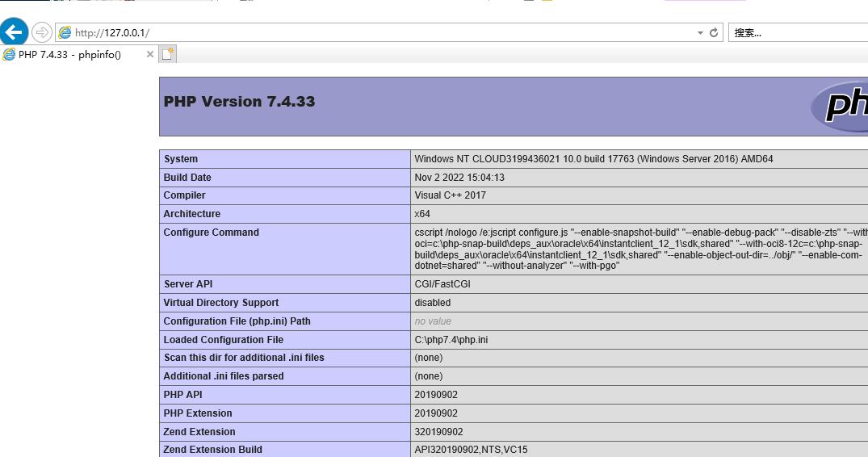This screenshot has width=868, height=457.
Task: Click the 'CGI/FastCGI' value
Action: [442, 284]
